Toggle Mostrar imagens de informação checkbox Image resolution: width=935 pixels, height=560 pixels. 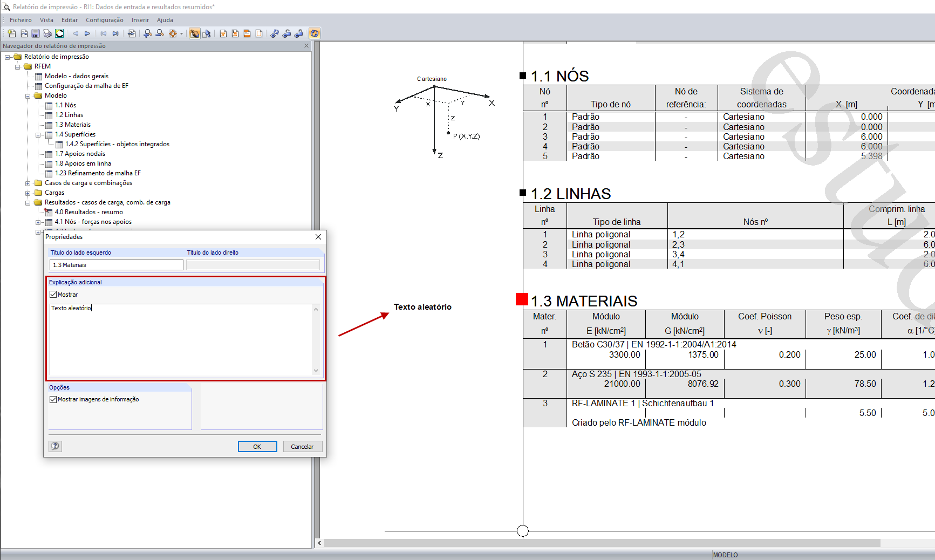pos(53,399)
